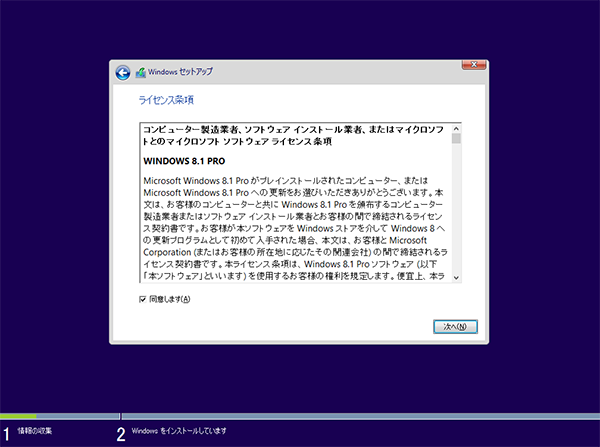Close the Windows セットアップ dialog
The image size is (600, 447).
click(x=474, y=65)
